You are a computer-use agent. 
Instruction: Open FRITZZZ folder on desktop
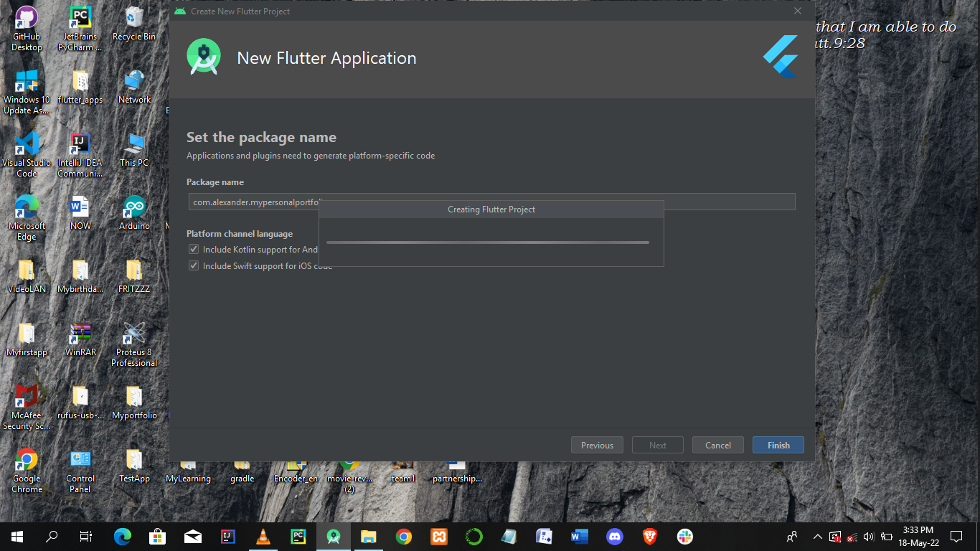(x=134, y=276)
